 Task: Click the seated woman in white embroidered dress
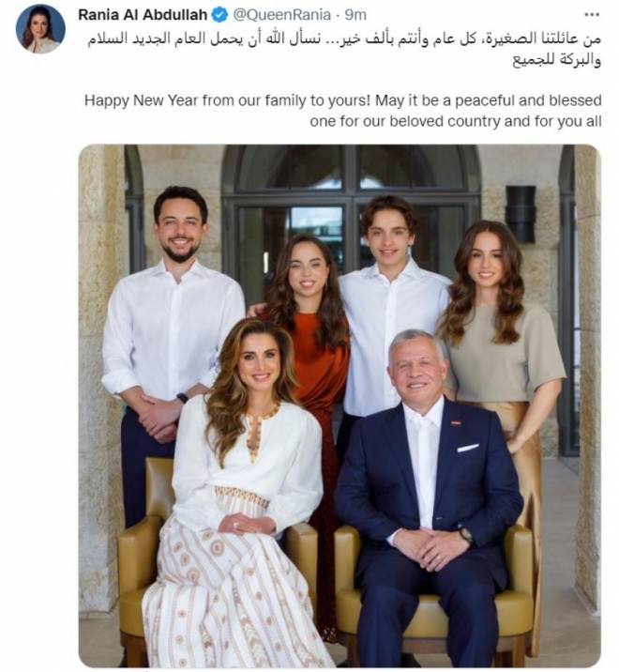(240, 493)
